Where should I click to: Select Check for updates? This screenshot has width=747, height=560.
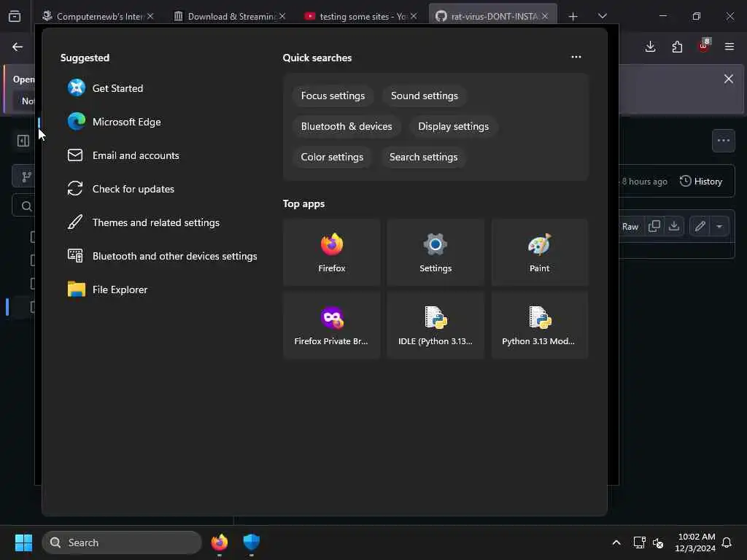[x=121, y=189]
